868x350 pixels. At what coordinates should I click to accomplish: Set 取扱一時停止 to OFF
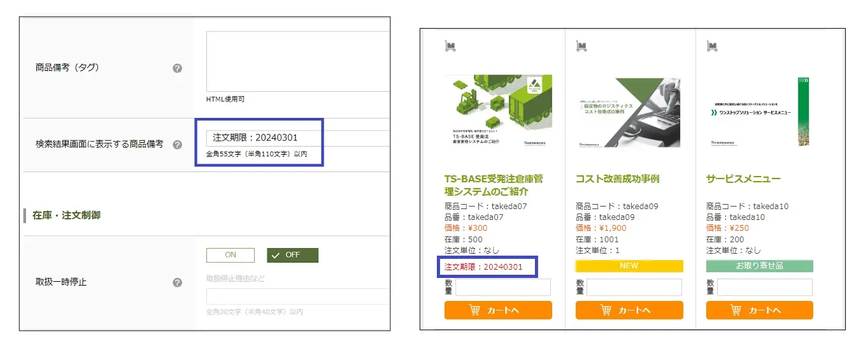point(292,255)
